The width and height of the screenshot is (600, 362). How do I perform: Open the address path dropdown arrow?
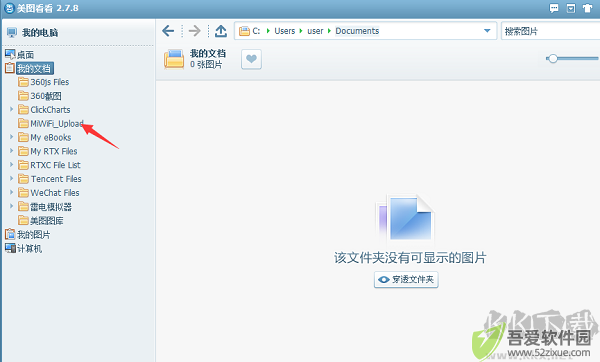point(487,31)
